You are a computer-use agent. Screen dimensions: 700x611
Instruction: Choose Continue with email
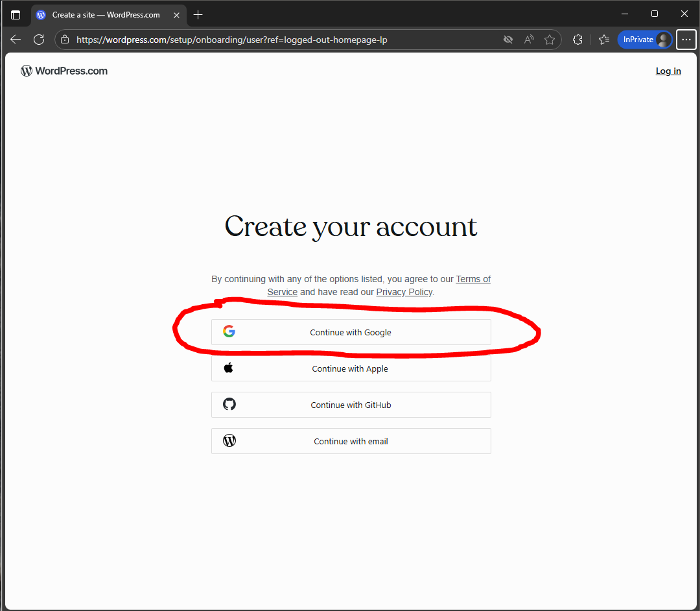coord(351,441)
